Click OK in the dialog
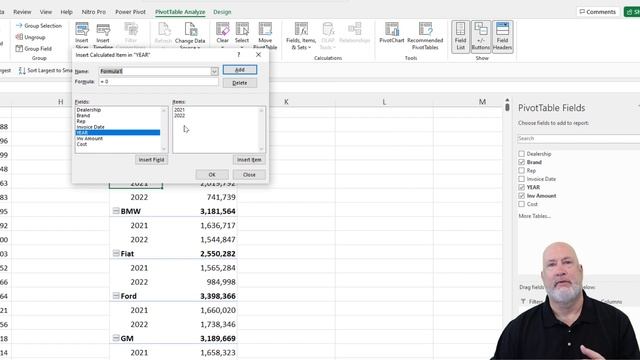640x360 pixels. (x=212, y=175)
